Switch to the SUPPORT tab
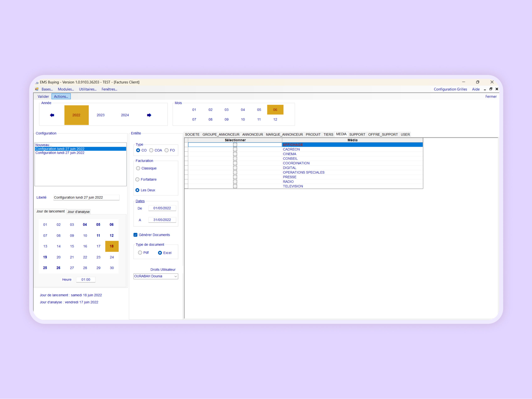Screen dimensions: 532x399 point(357,135)
